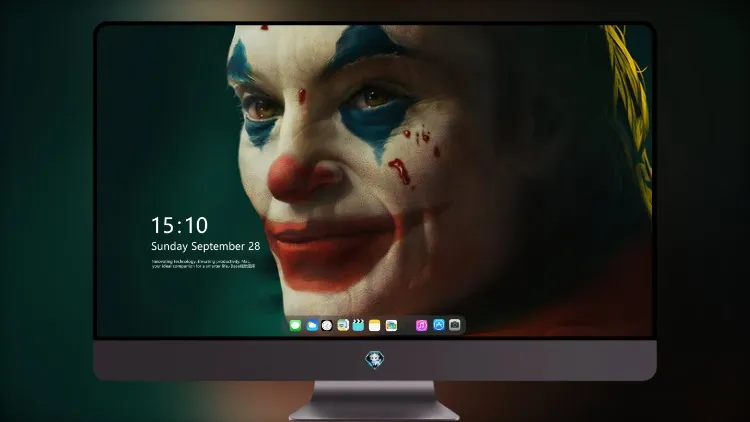Open the Weather app in the dock

click(x=311, y=325)
